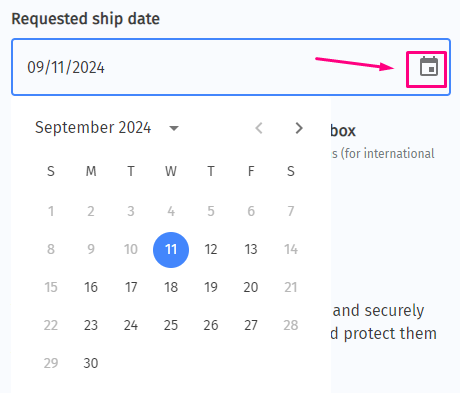Pick September 17 in the calendar
460x393 pixels.
coord(131,287)
